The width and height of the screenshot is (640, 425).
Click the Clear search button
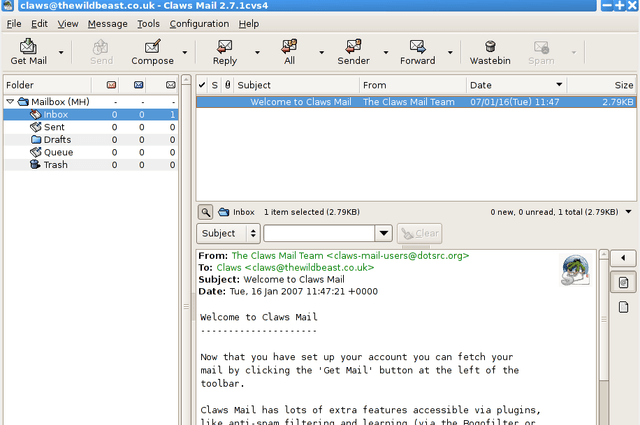coord(420,233)
